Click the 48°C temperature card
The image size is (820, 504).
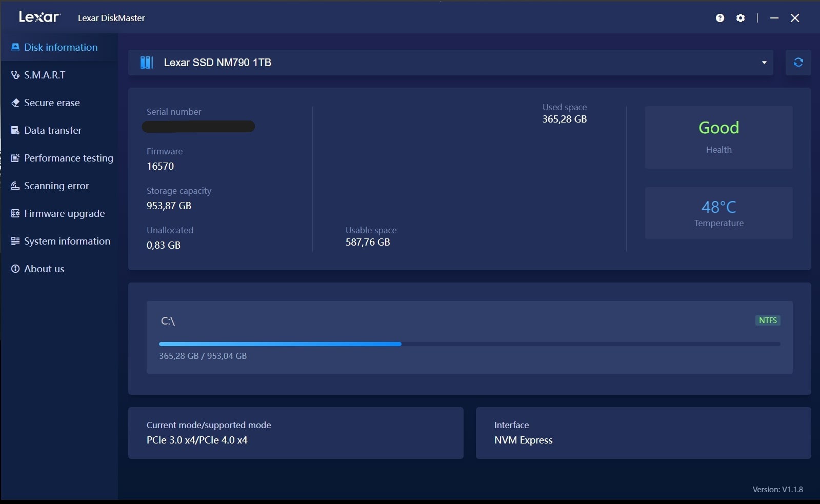coord(718,213)
